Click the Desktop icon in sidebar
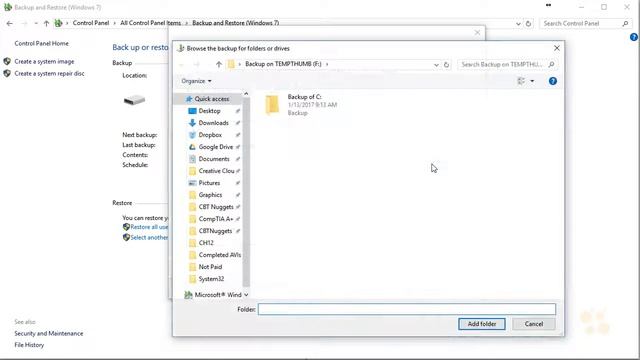 click(192, 111)
